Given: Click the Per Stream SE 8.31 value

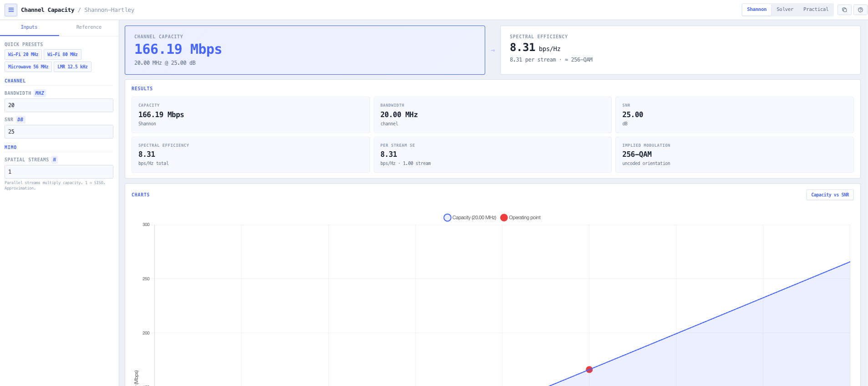Looking at the screenshot, I should (x=389, y=154).
